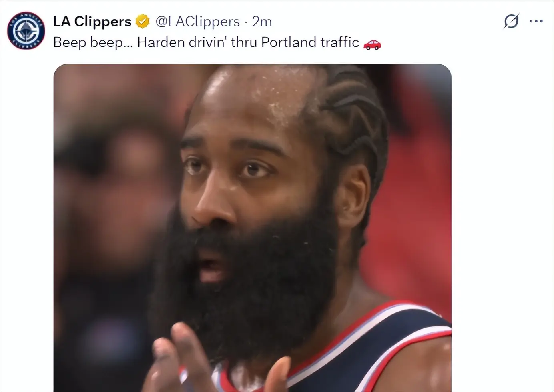Click 'Beep beep...' at tweet start
This screenshot has width=554, height=392.
93,42
